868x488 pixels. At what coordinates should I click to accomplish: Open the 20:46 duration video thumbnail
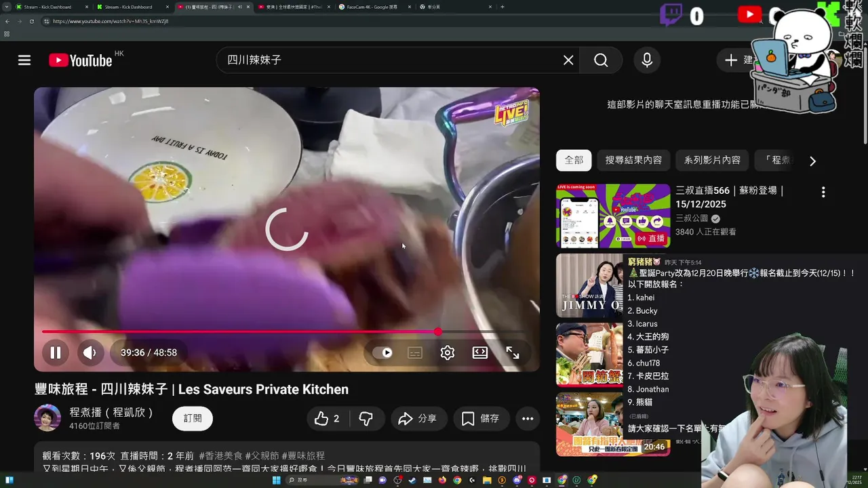(x=613, y=424)
